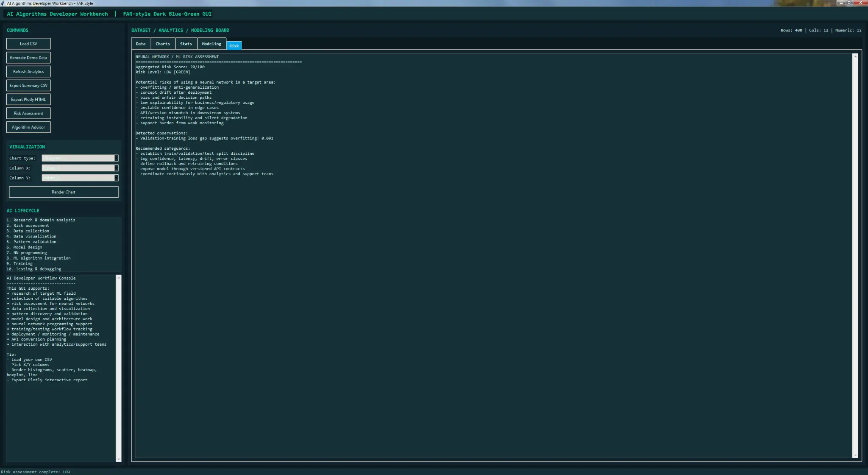Click the 'AI Developer Workflow Console' heading
This screenshot has height=475, width=868.
[x=41, y=278]
